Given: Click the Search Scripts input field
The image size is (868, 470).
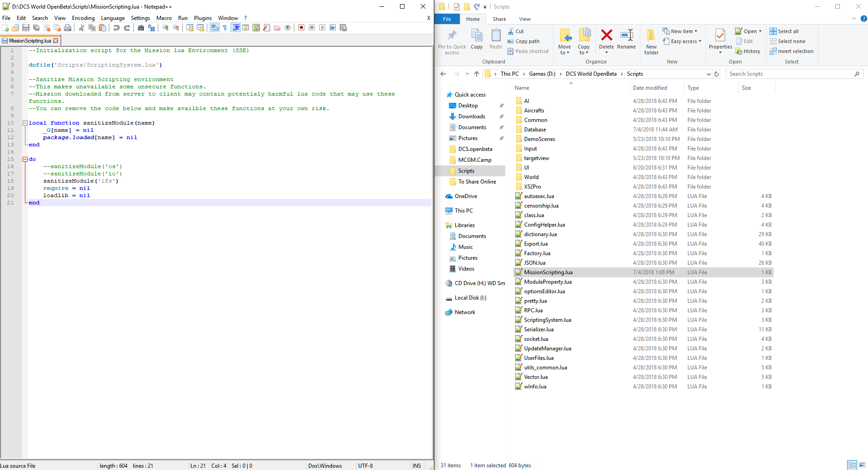Looking at the screenshot, I should coord(794,74).
